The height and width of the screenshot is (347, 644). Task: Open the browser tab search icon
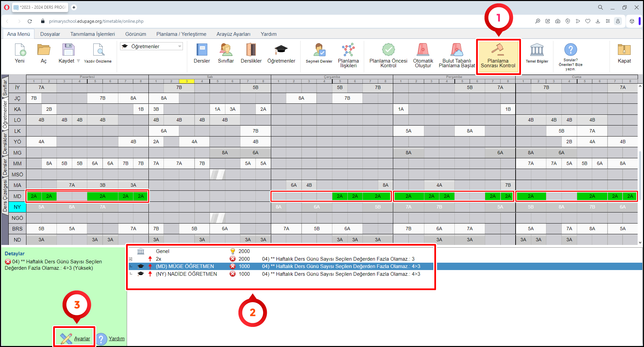pos(601,7)
